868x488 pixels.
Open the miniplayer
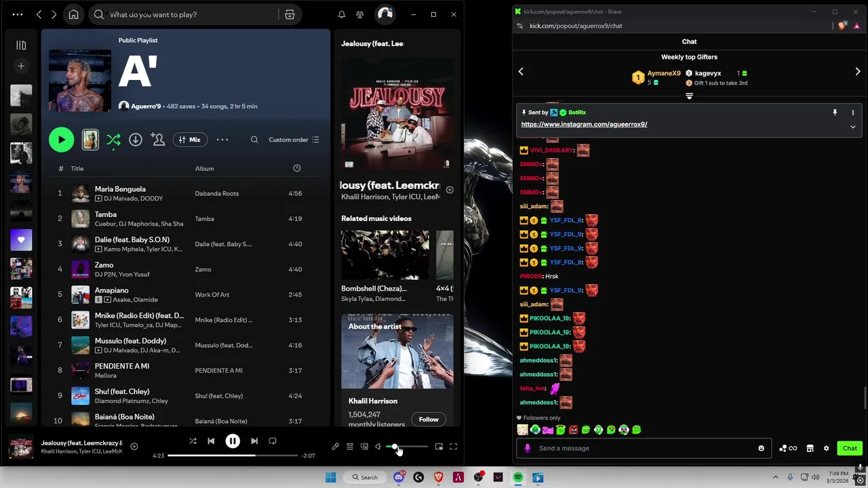[439, 447]
